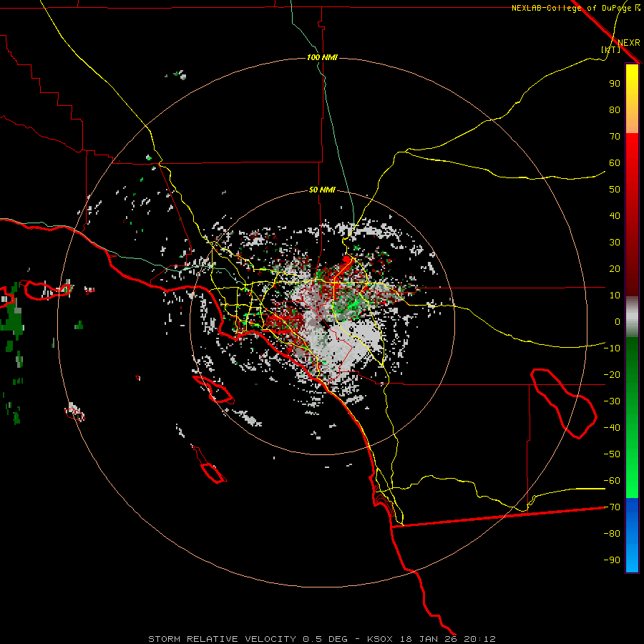Click the 50 value on velocity scale
Image resolution: width=644 pixels, height=644 pixels.
pyautogui.click(x=615, y=190)
